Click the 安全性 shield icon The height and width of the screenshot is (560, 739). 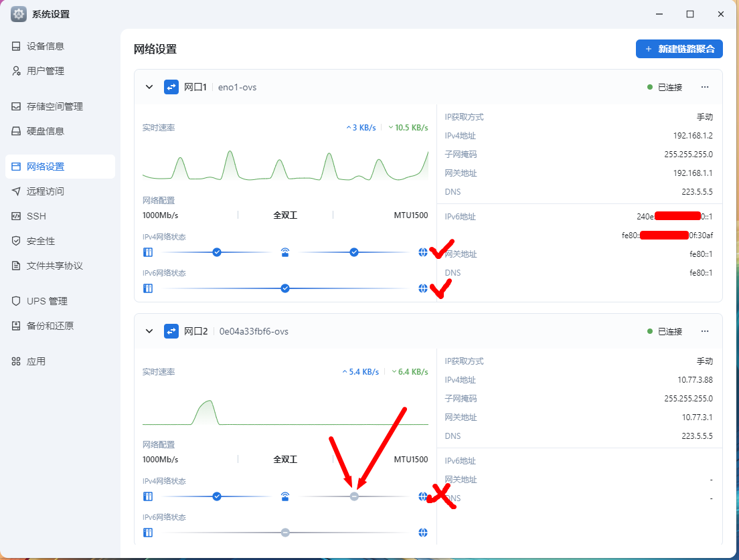(16, 241)
